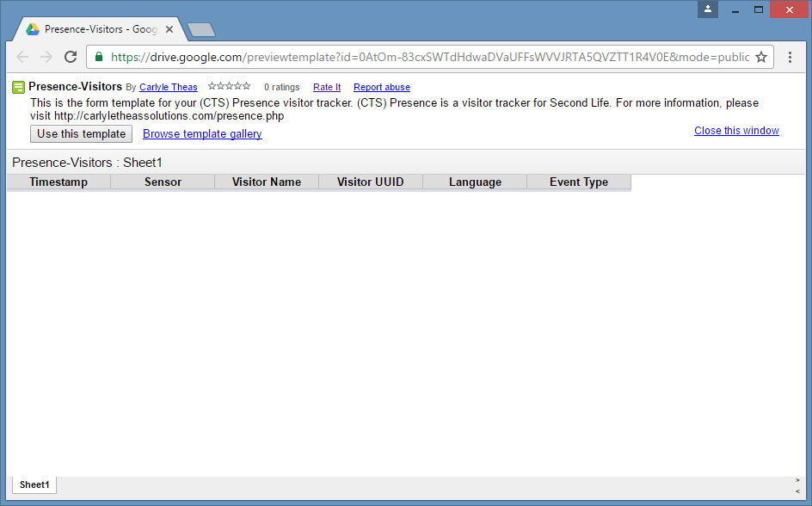Bookmark this page with the star icon
This screenshot has height=506, width=812.
coord(760,57)
